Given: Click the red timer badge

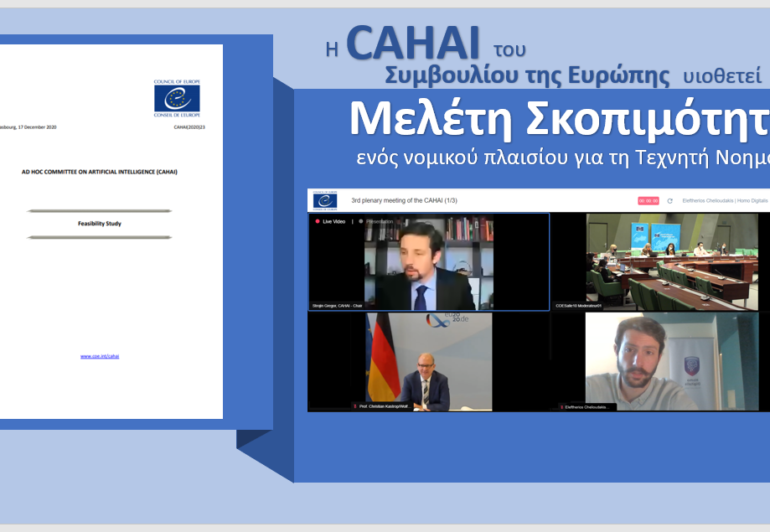Looking at the screenshot, I should click(648, 201).
